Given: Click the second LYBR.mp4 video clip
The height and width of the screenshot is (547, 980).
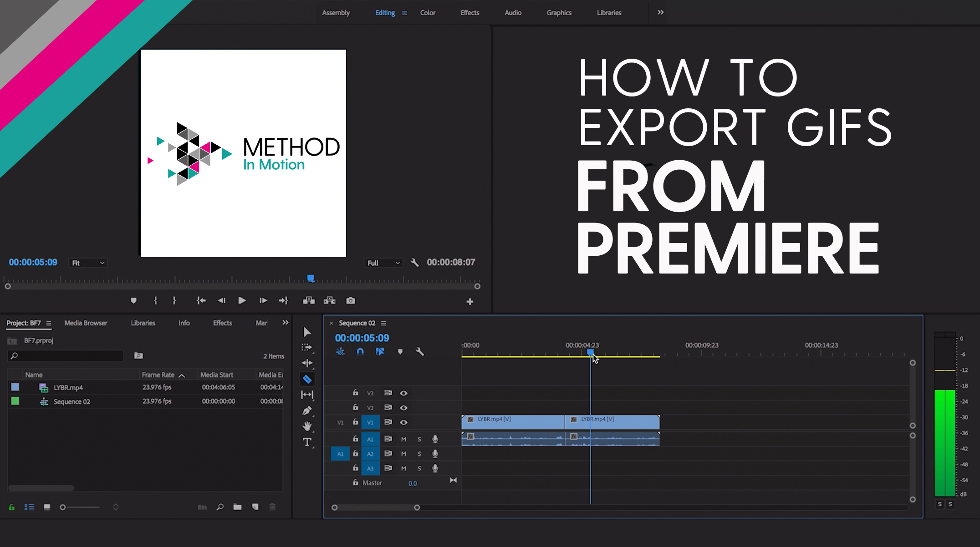Looking at the screenshot, I should coord(612,422).
